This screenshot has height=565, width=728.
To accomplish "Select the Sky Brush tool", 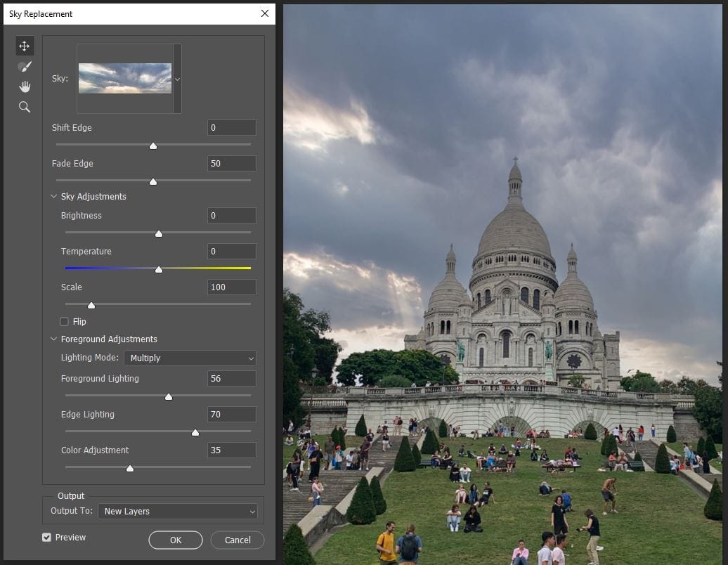I will 24,66.
